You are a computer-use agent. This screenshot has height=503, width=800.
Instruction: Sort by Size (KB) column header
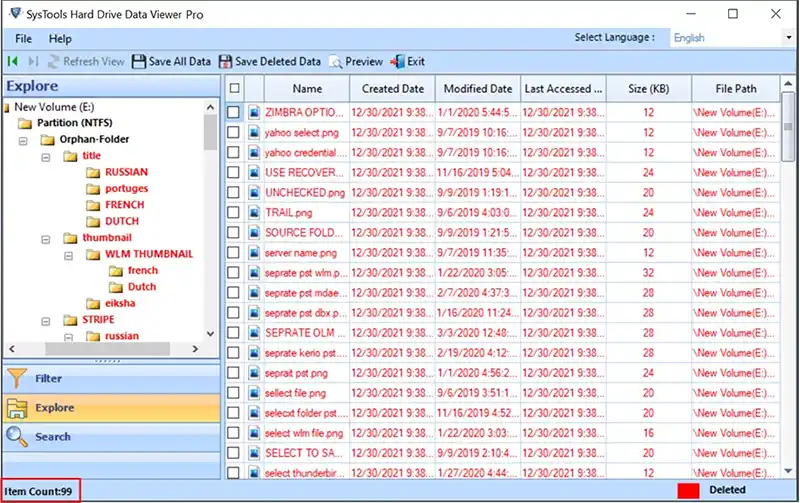[x=648, y=89]
